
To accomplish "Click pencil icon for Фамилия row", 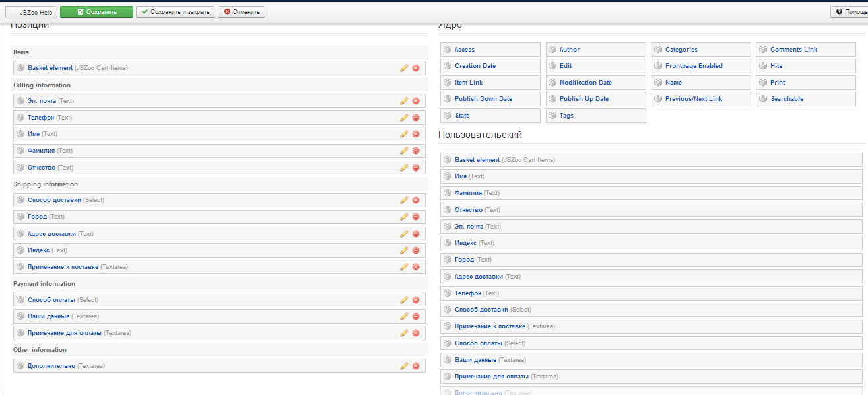I will tap(404, 151).
